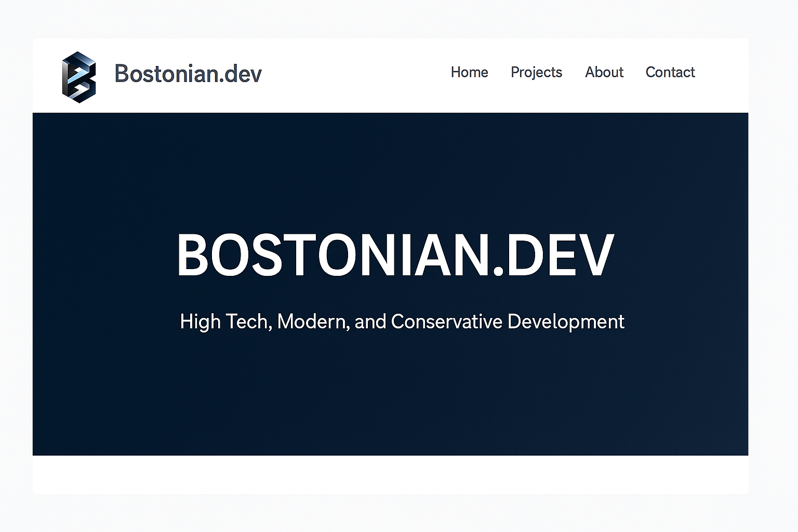The width and height of the screenshot is (798, 532).
Task: Click the large BOSTONIAN.DEV hero heading
Action: tap(395, 256)
